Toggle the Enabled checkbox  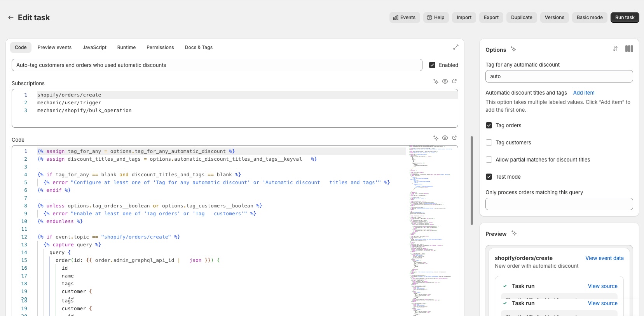click(432, 65)
